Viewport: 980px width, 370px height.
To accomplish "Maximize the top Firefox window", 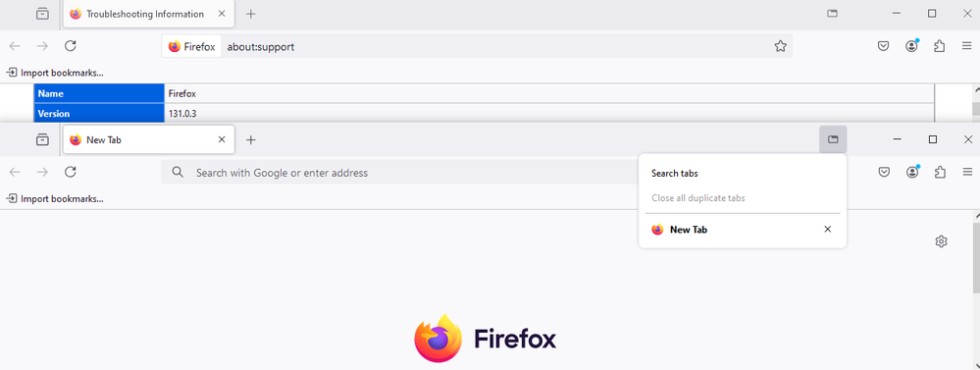I will [x=932, y=13].
